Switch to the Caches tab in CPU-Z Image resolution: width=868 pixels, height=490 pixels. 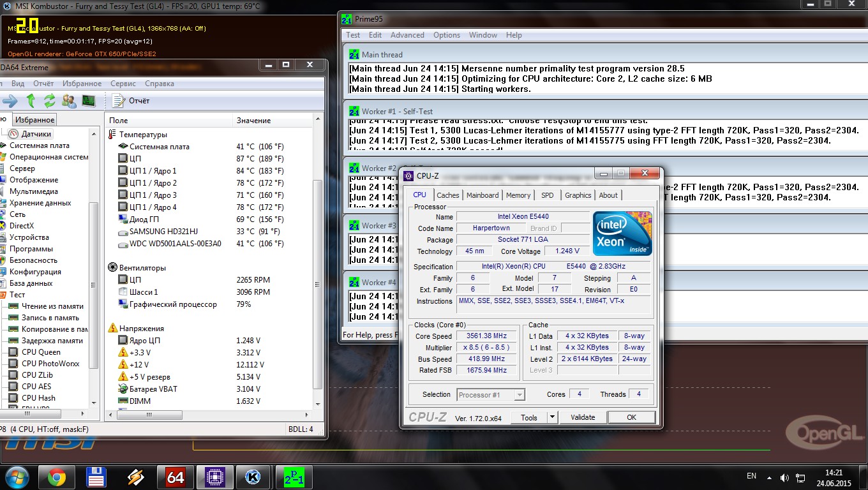448,195
